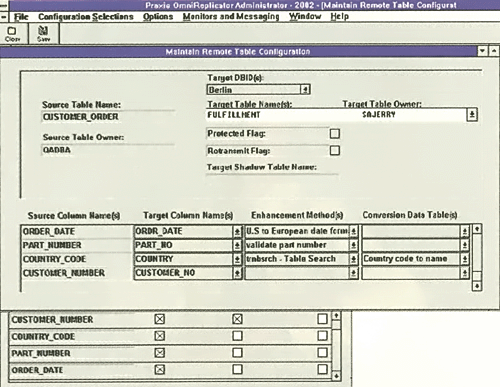
Task: Click scroll up arrow in background window list
Action: [336, 316]
